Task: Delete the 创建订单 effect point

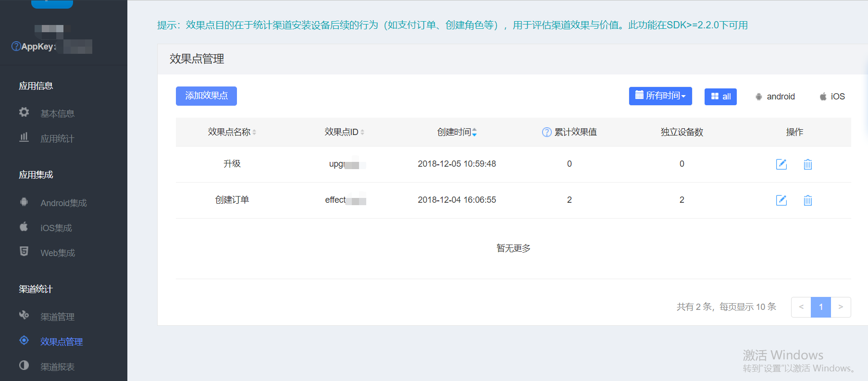Action: click(x=808, y=200)
